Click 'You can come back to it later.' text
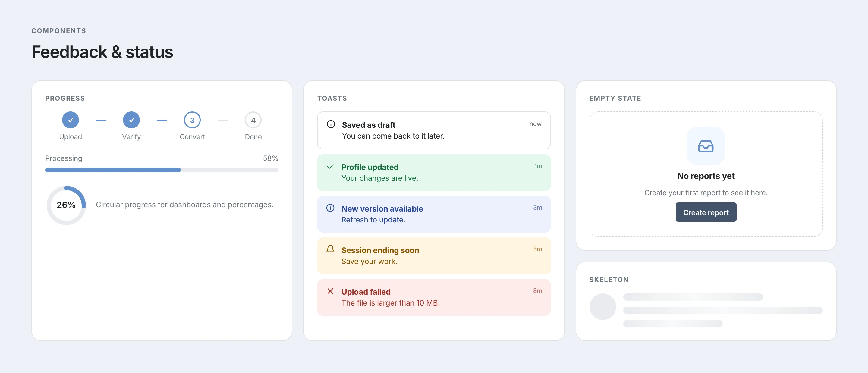Screen dimensions: 868x373 393,136
